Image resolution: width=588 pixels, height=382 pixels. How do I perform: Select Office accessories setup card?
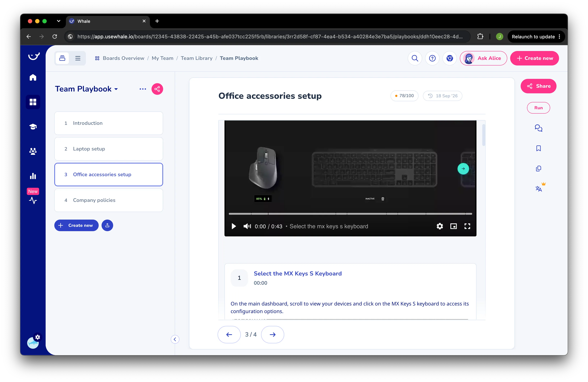click(x=108, y=175)
